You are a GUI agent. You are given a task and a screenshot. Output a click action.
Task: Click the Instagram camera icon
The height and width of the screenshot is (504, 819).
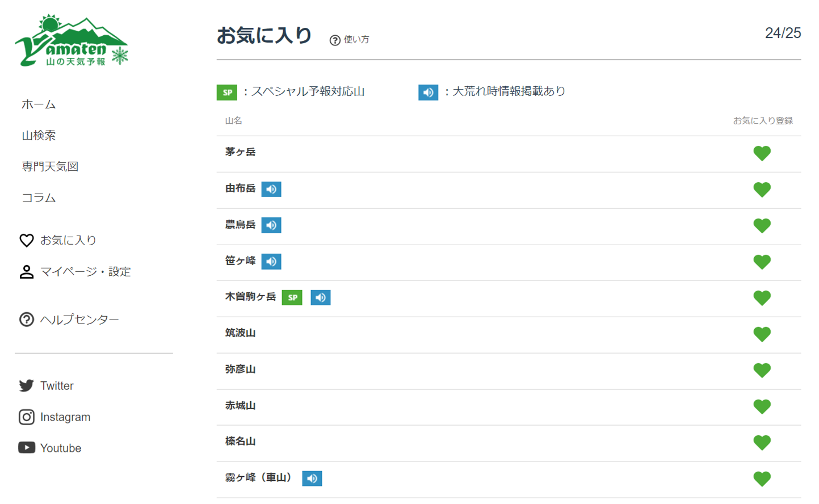point(26,417)
